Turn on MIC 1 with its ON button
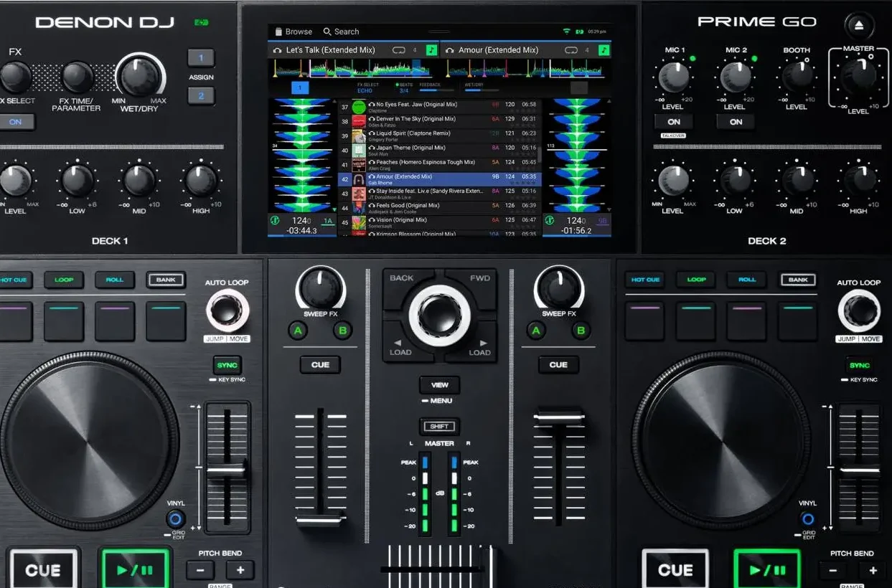Viewport: 892px width, 588px height. (674, 122)
